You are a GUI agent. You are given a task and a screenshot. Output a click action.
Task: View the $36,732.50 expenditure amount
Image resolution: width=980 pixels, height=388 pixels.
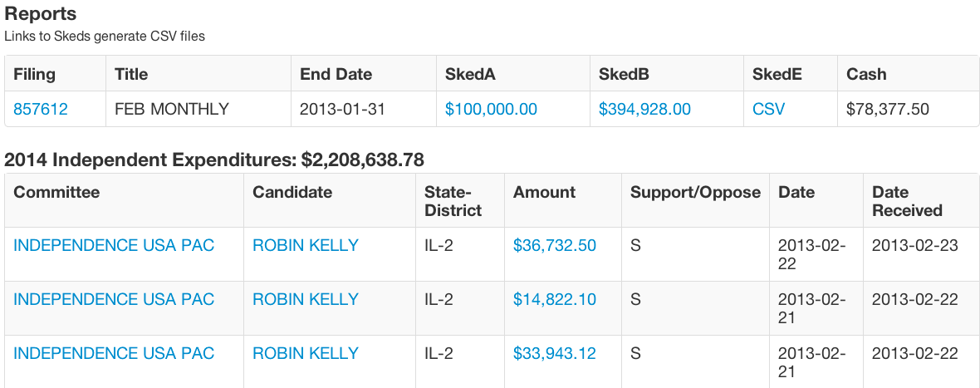554,245
